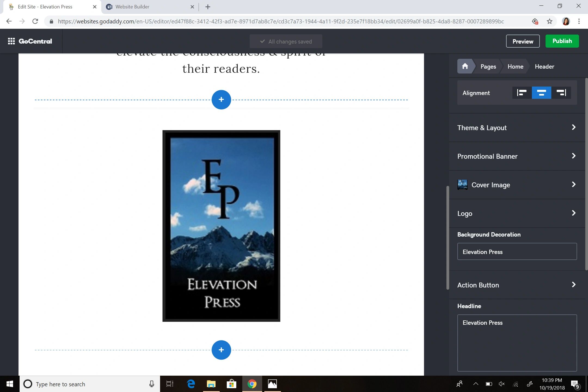Publish the site
588x392 pixels.
(x=562, y=41)
